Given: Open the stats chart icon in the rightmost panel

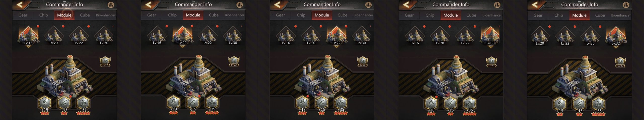Looking at the screenshot, I should 626,5.
